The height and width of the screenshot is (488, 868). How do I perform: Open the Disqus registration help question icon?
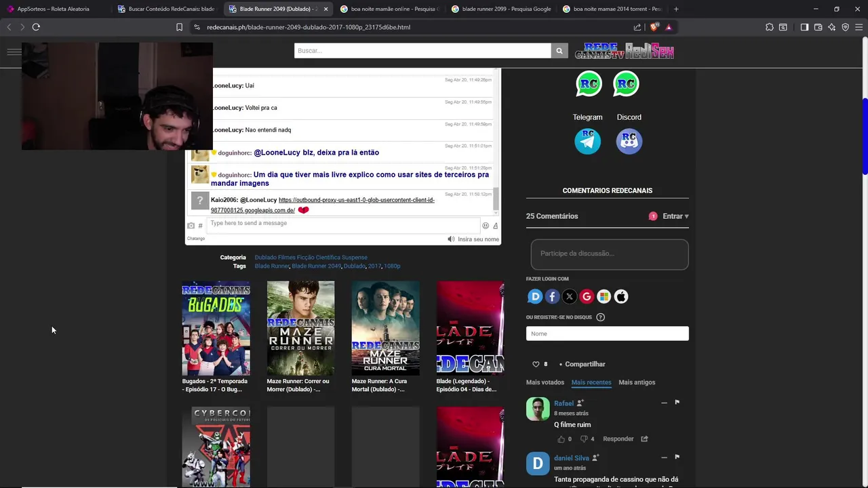pos(600,317)
